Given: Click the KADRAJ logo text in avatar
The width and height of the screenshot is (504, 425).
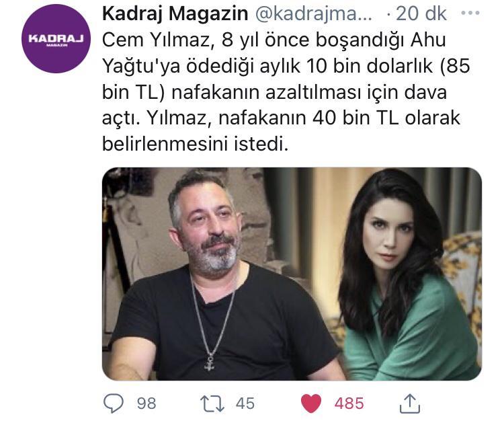Looking at the screenshot, I should (56, 39).
